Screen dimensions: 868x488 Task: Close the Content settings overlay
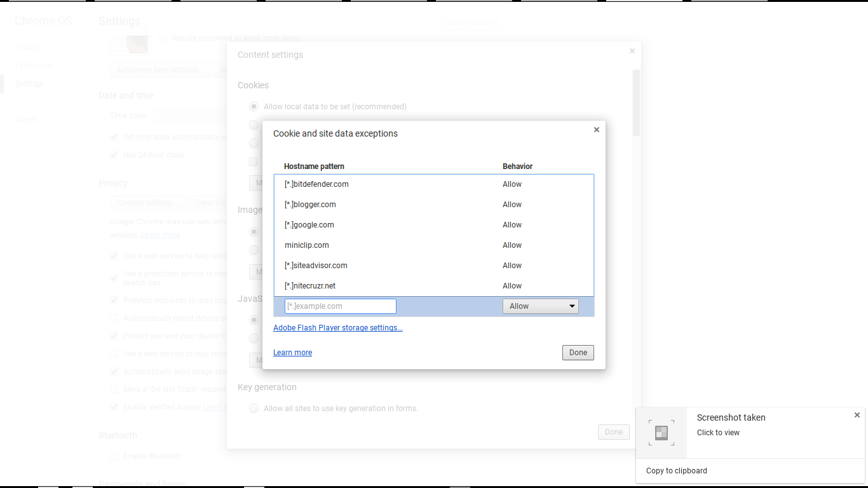pos(632,51)
